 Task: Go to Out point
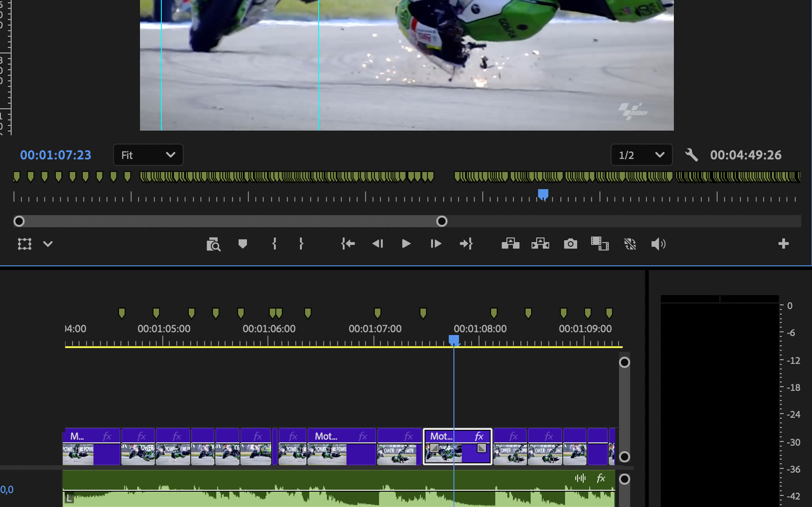(x=466, y=244)
